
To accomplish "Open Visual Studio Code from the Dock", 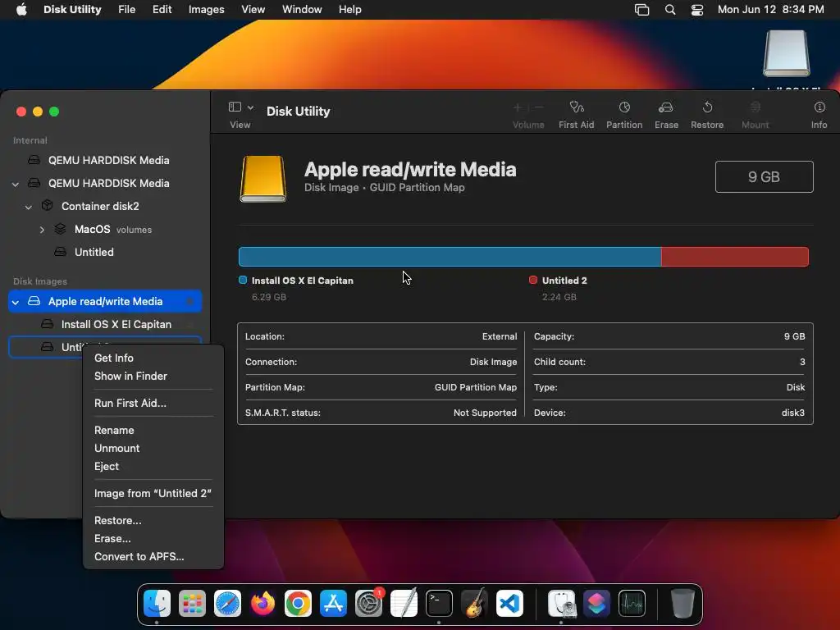I will pyautogui.click(x=509, y=604).
